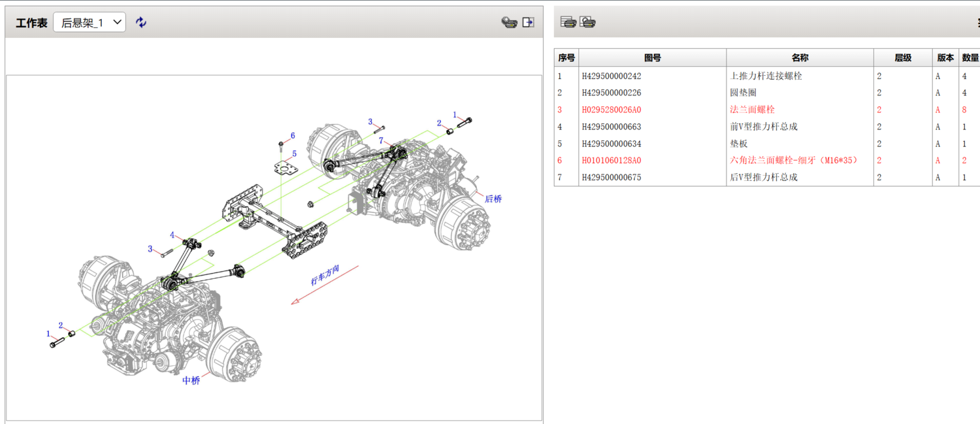Click callout number 5 in the diagram

pyautogui.click(x=295, y=154)
